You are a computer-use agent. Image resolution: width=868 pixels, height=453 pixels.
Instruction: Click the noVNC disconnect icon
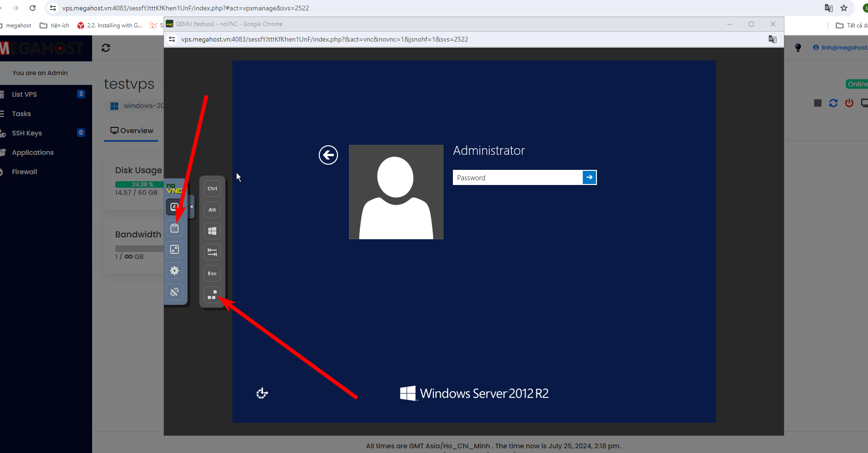(174, 292)
